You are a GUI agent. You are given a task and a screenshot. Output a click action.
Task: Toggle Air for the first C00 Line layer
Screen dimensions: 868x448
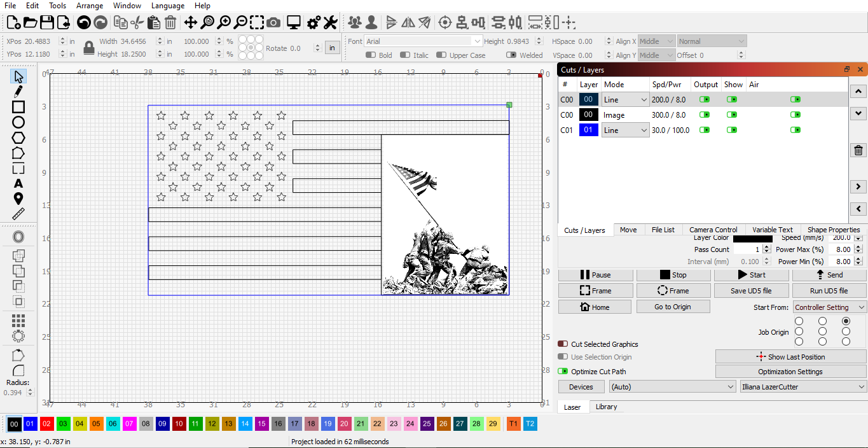click(796, 99)
